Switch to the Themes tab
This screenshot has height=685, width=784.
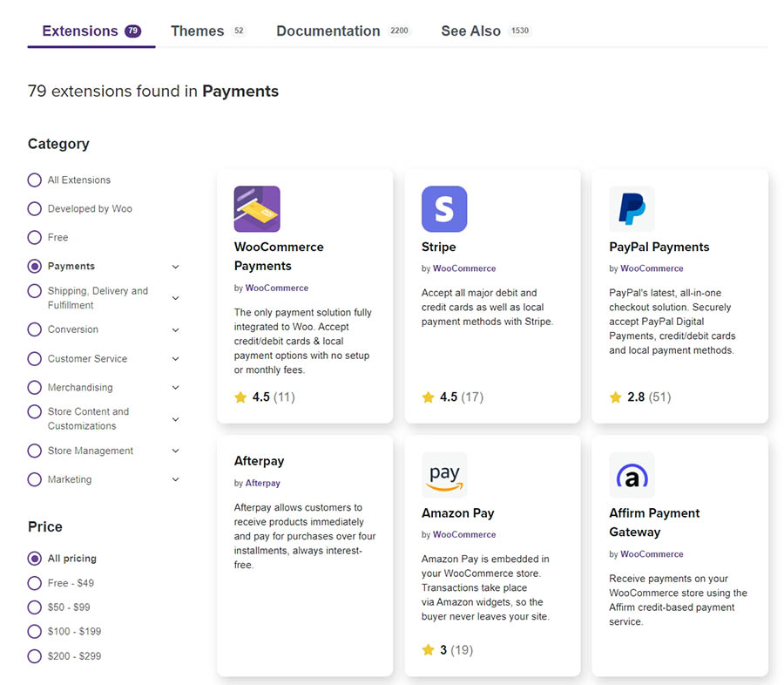198,31
